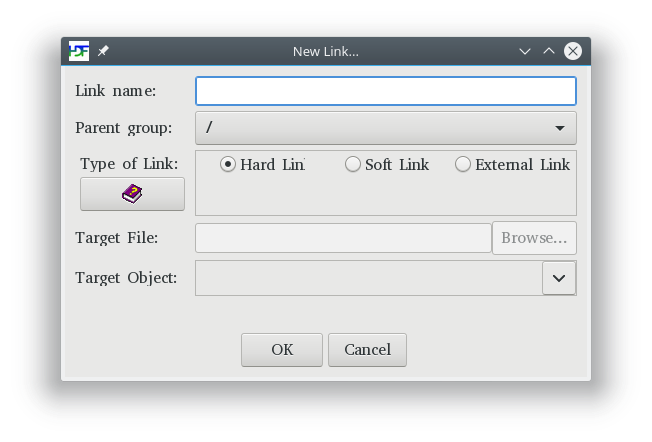Click the Parent group dropdown arrow
The height and width of the screenshot is (442, 652).
(x=560, y=128)
